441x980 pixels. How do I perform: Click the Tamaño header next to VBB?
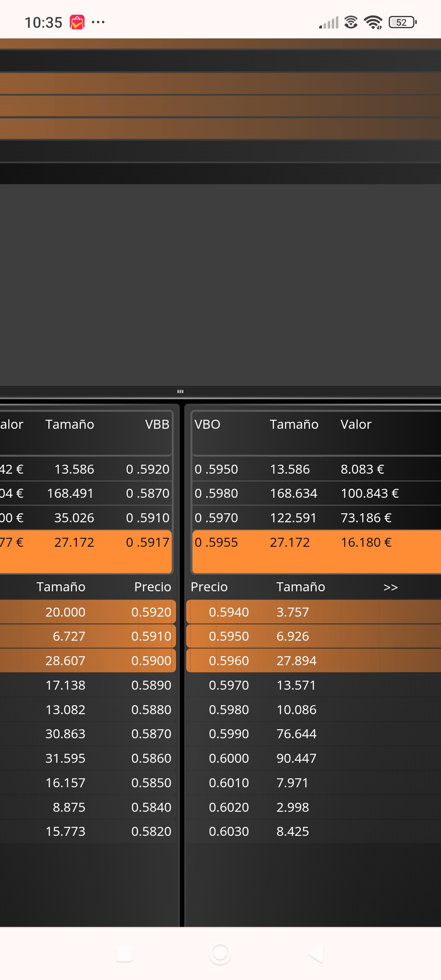70,424
